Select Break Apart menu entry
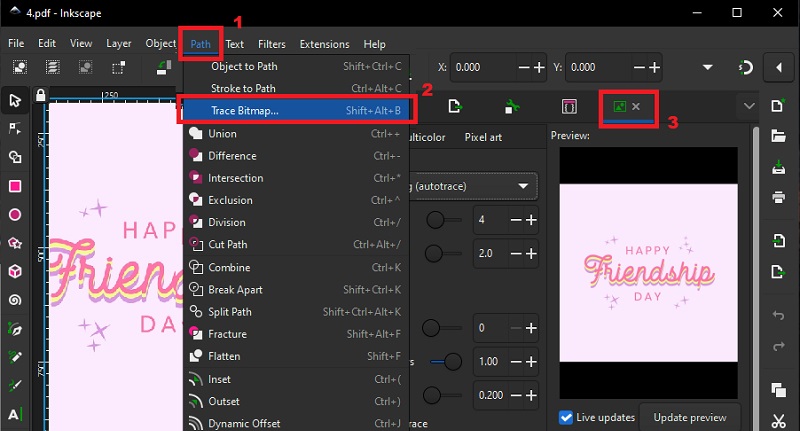The image size is (800, 431). (296, 290)
